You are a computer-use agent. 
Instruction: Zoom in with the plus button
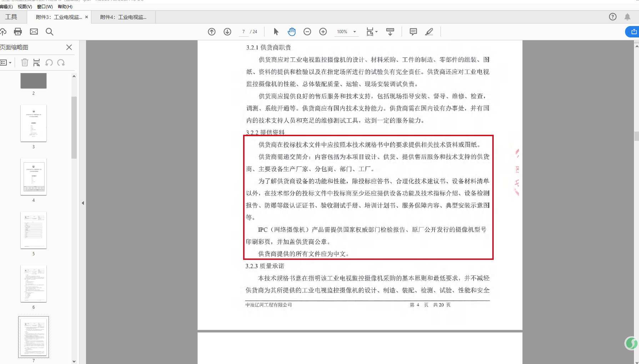323,32
